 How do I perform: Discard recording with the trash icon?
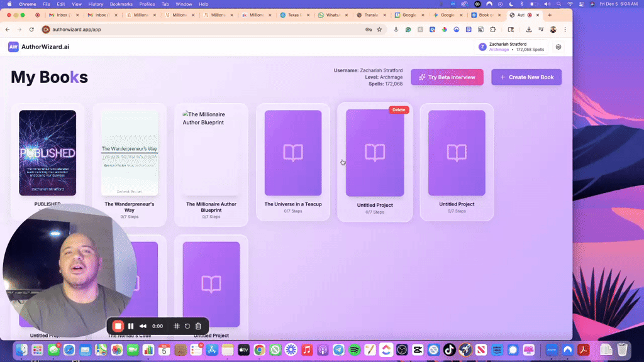(198, 326)
